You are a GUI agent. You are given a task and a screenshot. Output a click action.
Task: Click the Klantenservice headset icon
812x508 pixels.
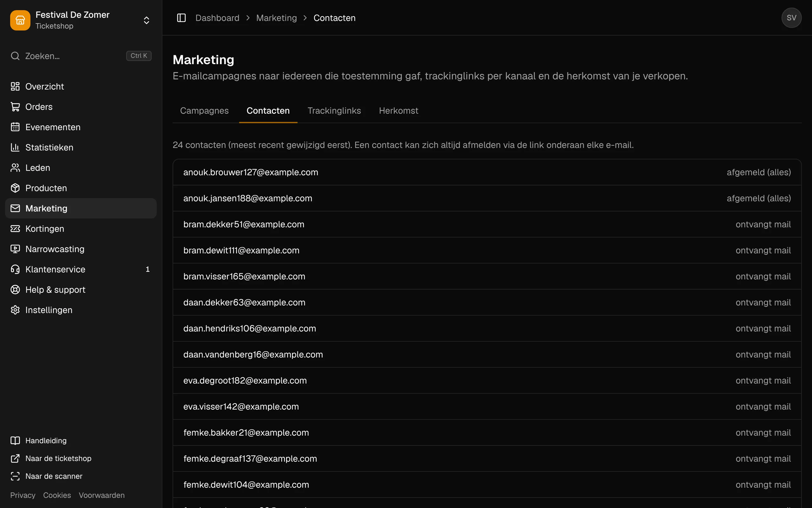click(x=15, y=270)
